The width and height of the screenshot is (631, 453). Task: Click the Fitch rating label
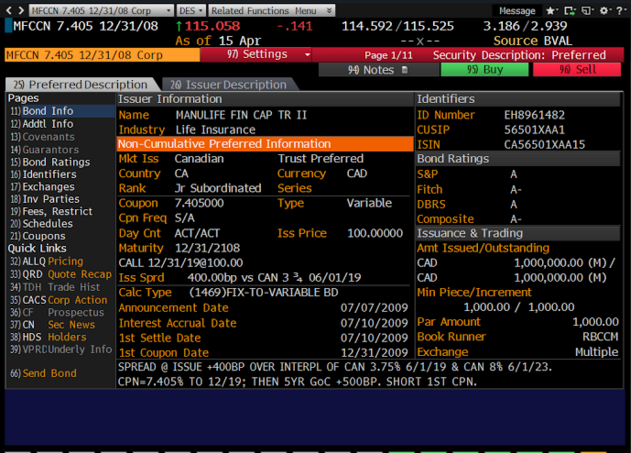tap(429, 189)
